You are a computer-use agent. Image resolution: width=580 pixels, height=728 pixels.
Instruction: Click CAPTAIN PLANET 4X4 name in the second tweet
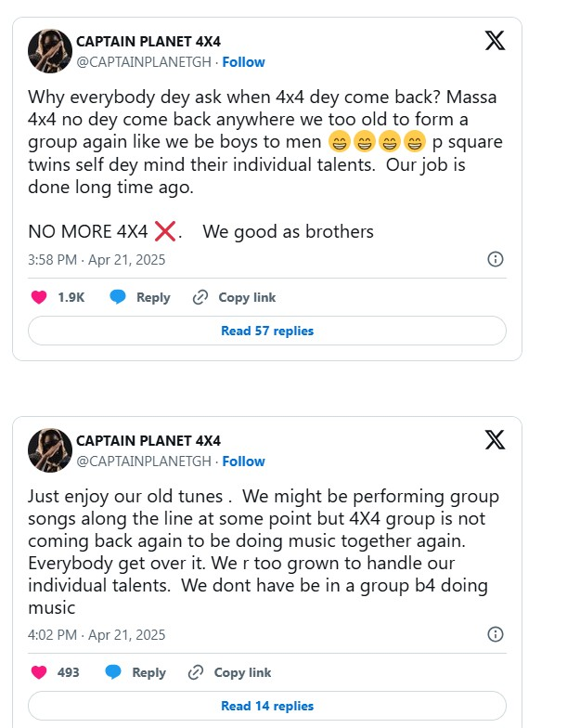pyautogui.click(x=148, y=440)
